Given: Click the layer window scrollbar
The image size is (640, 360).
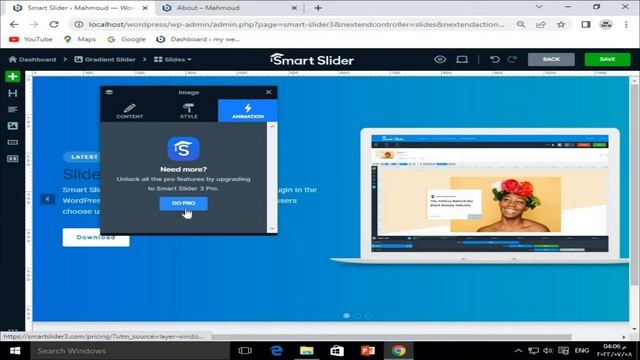Looking at the screenshot, I should [272, 177].
